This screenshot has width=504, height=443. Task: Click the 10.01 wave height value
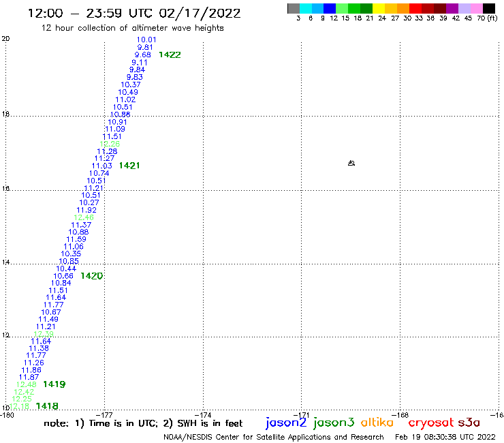click(146, 40)
